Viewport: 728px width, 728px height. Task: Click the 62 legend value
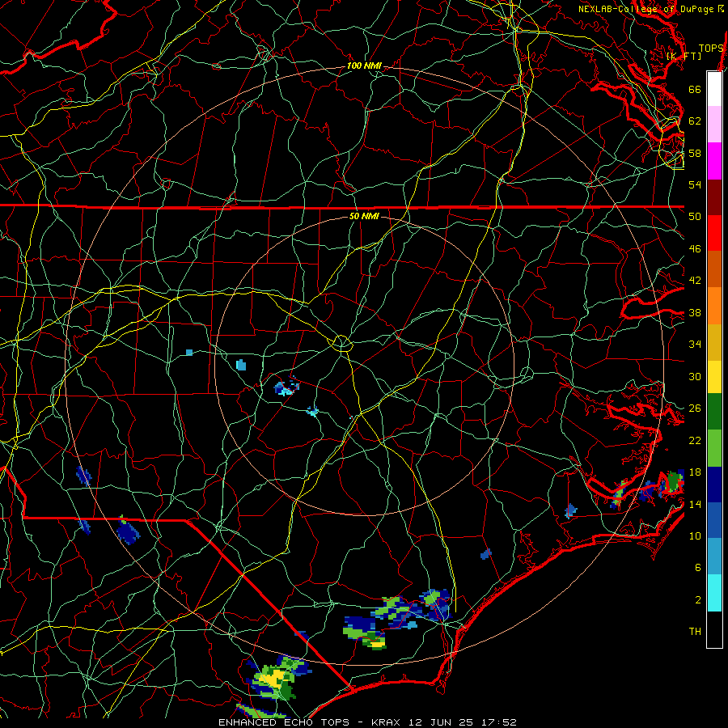[695, 121]
